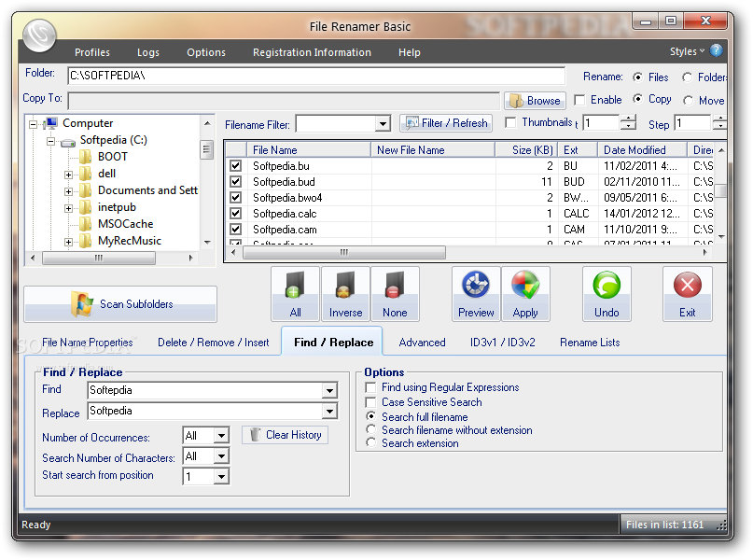The height and width of the screenshot is (560, 753).
Task: Switch to Advanced tab
Action: pyautogui.click(x=422, y=343)
